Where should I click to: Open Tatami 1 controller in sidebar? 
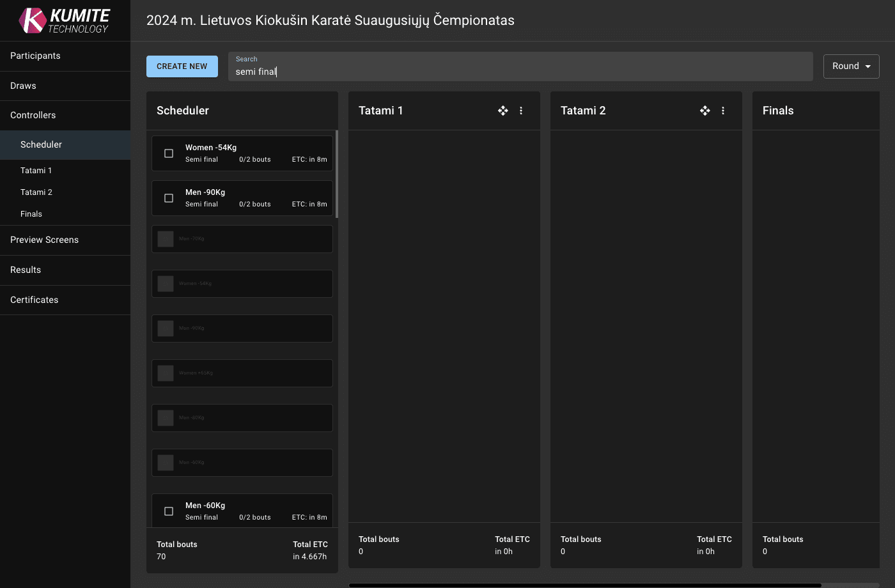click(36, 171)
